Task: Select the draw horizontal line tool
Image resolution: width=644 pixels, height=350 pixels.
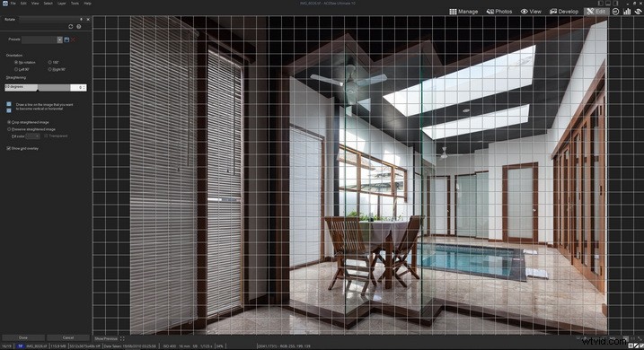Action: click(x=9, y=110)
